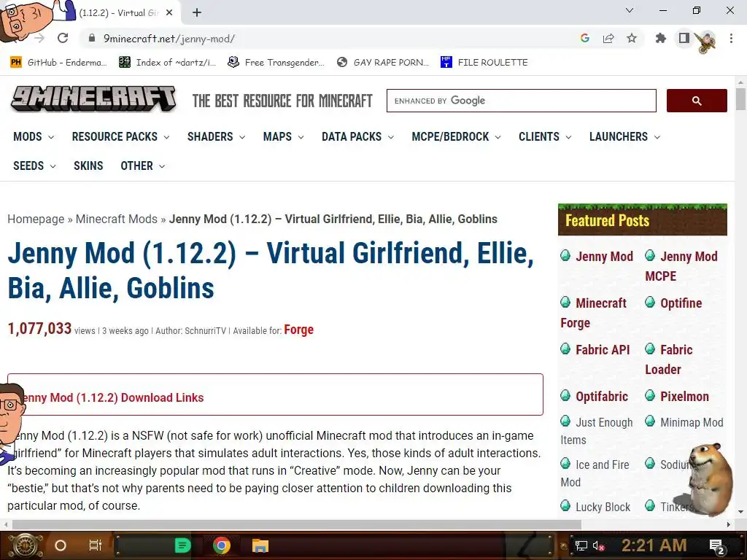Expand the MODS menu

coord(34,136)
